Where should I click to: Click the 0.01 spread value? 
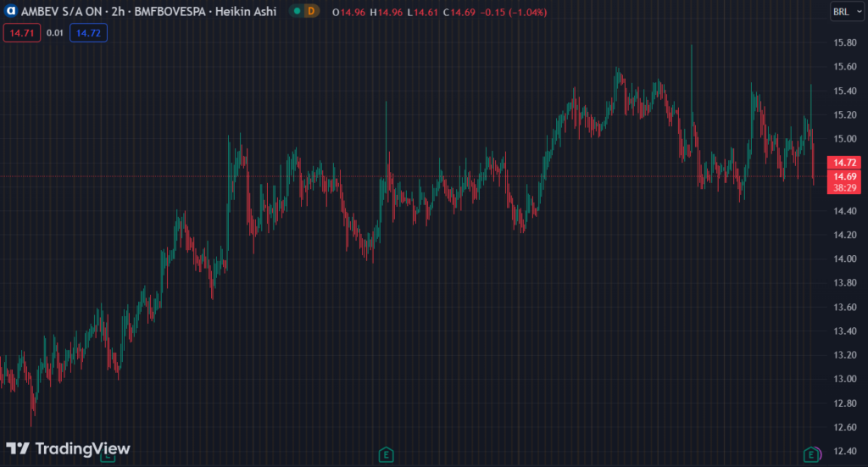coord(55,33)
